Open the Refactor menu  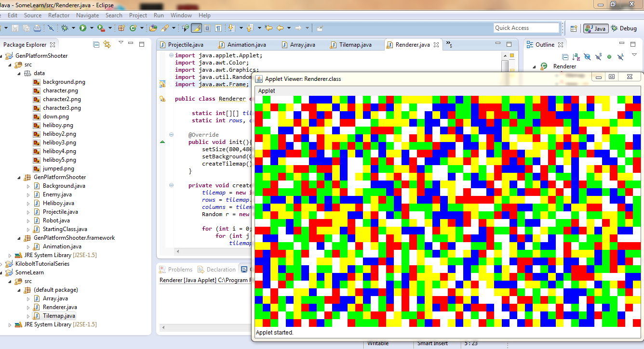[x=58, y=15]
